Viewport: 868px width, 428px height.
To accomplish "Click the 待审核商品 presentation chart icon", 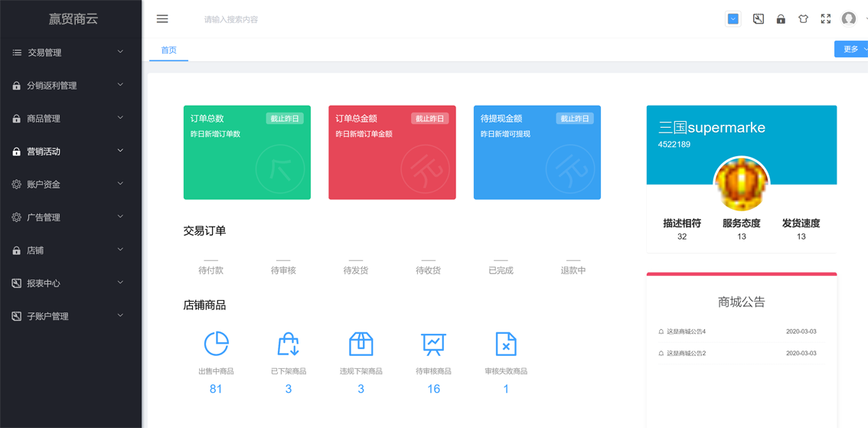I will [433, 344].
